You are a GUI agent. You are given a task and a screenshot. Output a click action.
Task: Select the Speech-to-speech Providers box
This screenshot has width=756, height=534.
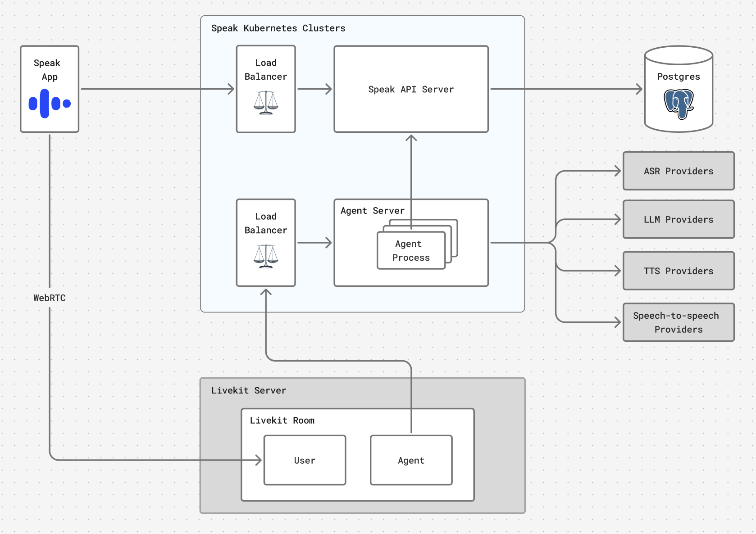679,322
